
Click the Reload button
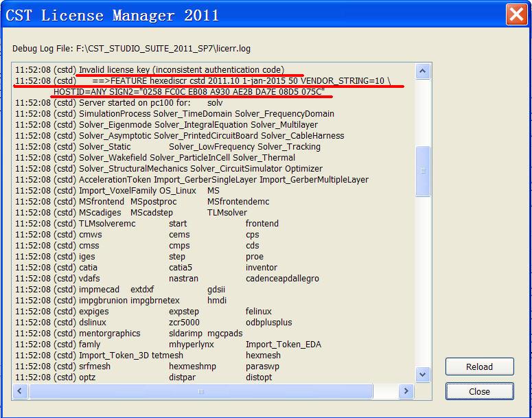(479, 367)
